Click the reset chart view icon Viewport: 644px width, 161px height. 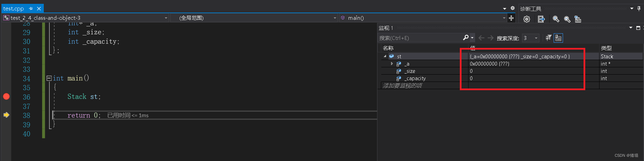tap(578, 19)
